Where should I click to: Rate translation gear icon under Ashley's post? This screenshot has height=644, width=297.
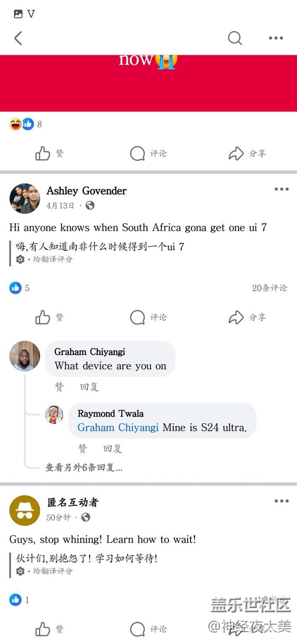point(20,259)
